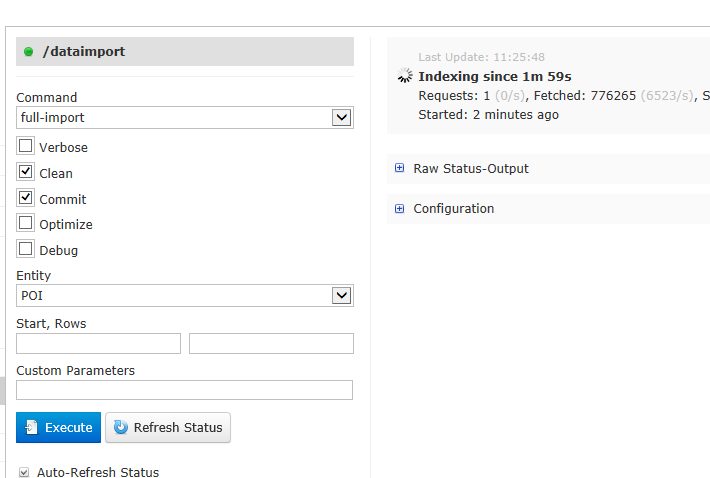Open the Entity POI dropdown
The image size is (710, 478).
(x=185, y=296)
